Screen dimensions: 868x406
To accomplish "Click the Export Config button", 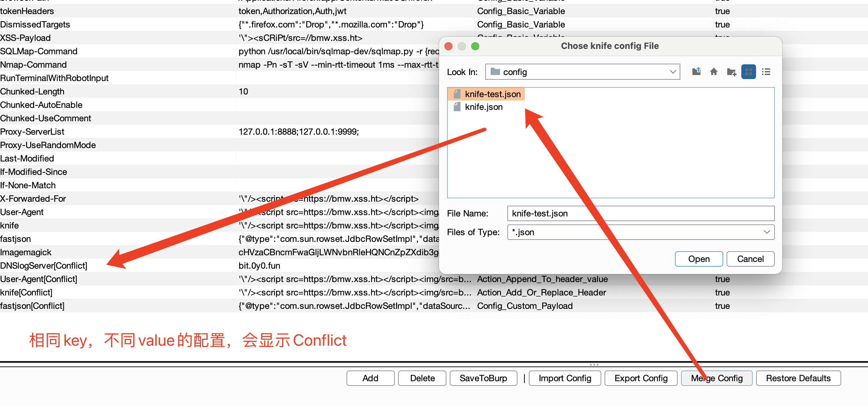I will pyautogui.click(x=640, y=378).
